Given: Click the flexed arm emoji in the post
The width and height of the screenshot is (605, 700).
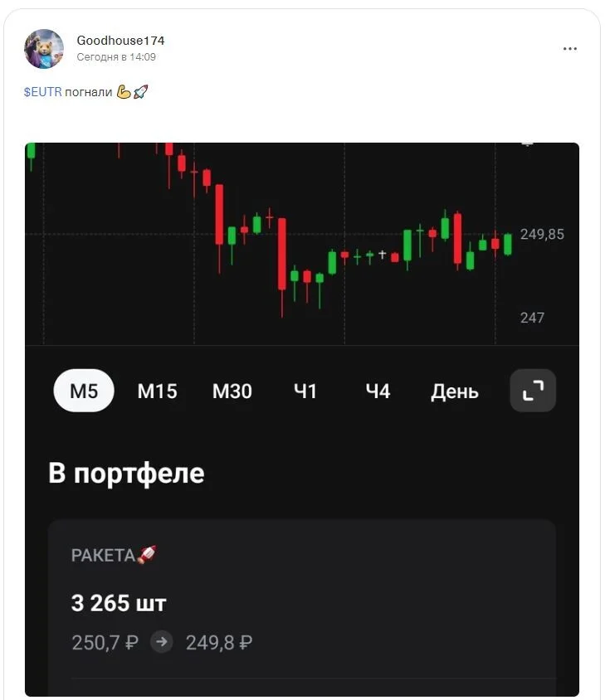Looking at the screenshot, I should click(x=124, y=92).
